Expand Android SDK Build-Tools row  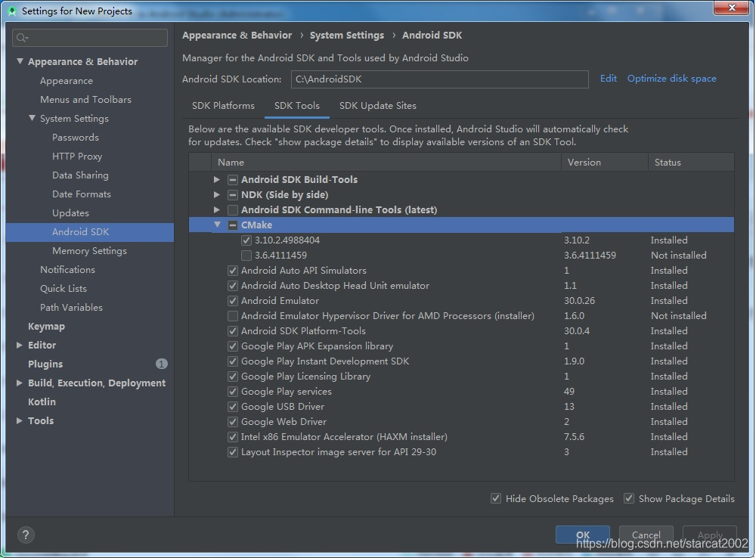[x=217, y=179]
